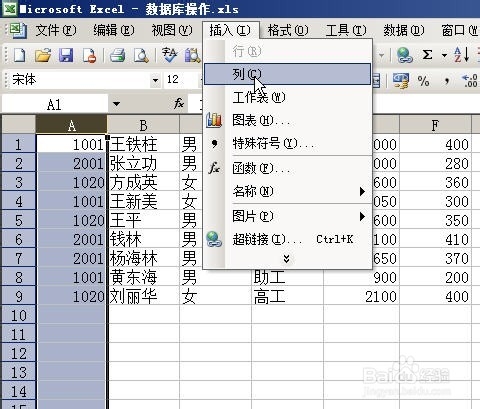Click the Name Box showing A1
The height and width of the screenshot is (409, 480).
[x=55, y=104]
